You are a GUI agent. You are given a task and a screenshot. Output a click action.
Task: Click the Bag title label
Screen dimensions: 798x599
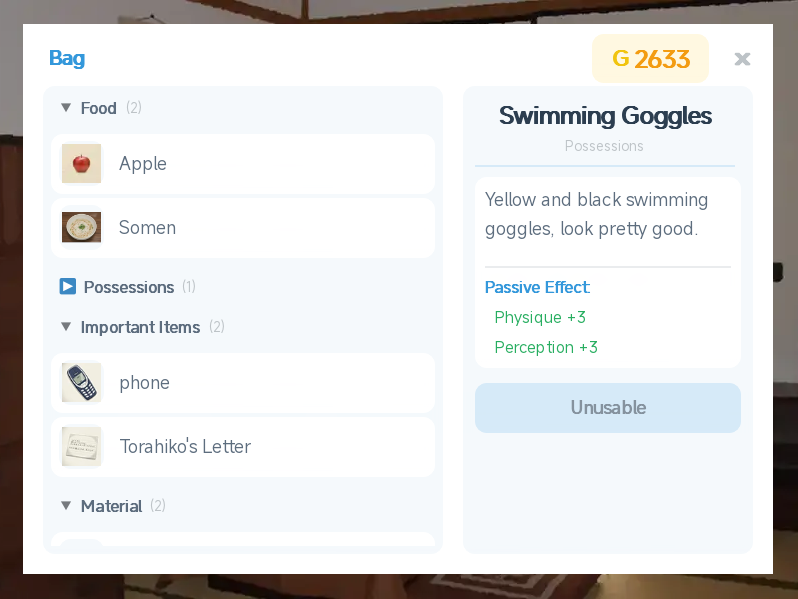click(67, 58)
